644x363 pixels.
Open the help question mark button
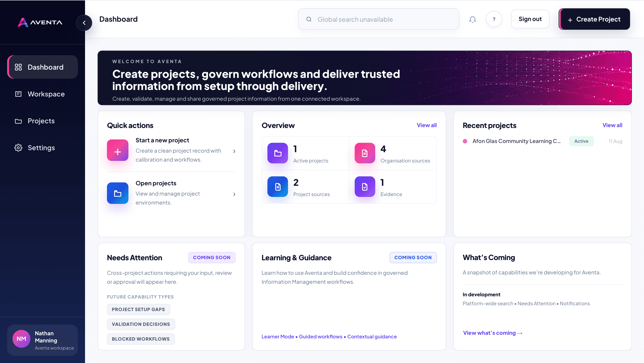point(494,19)
